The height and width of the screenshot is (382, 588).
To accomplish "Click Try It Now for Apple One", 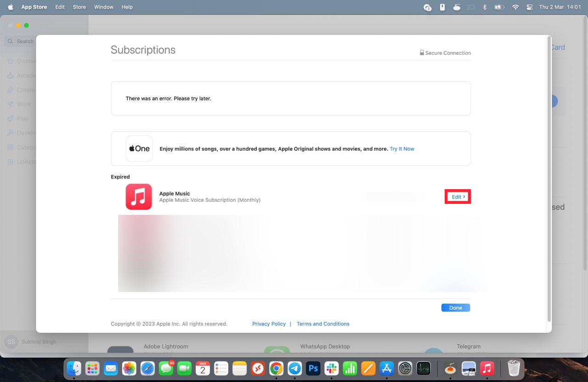I will [x=401, y=148].
